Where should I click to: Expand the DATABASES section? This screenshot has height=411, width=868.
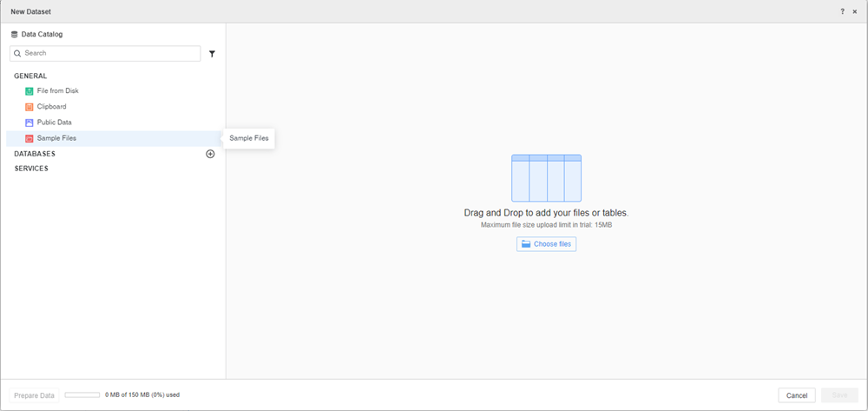[x=35, y=154]
